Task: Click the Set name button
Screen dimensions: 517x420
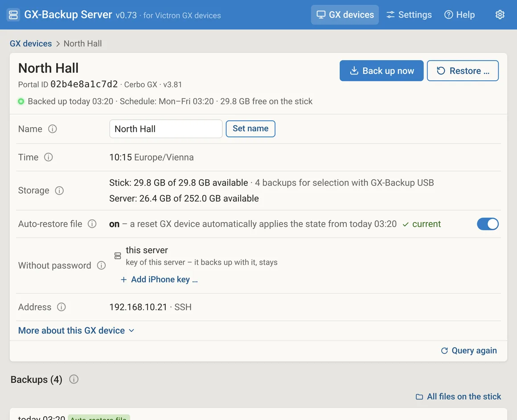Action: 250,129
